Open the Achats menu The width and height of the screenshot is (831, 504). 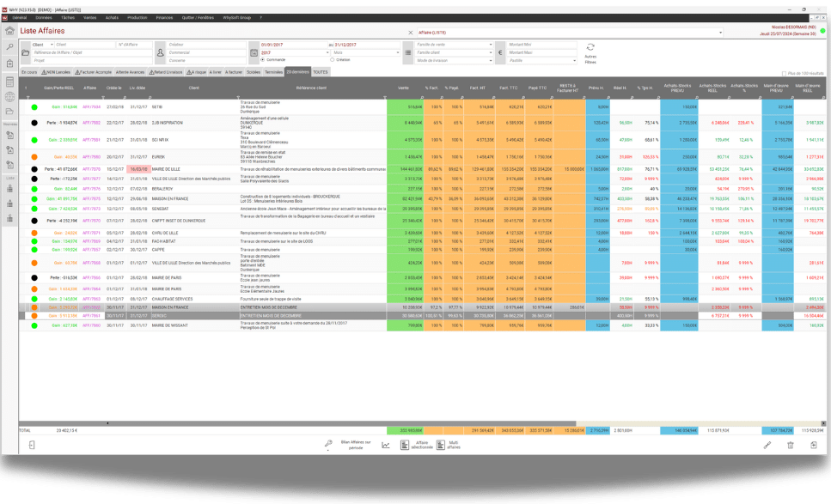point(112,17)
